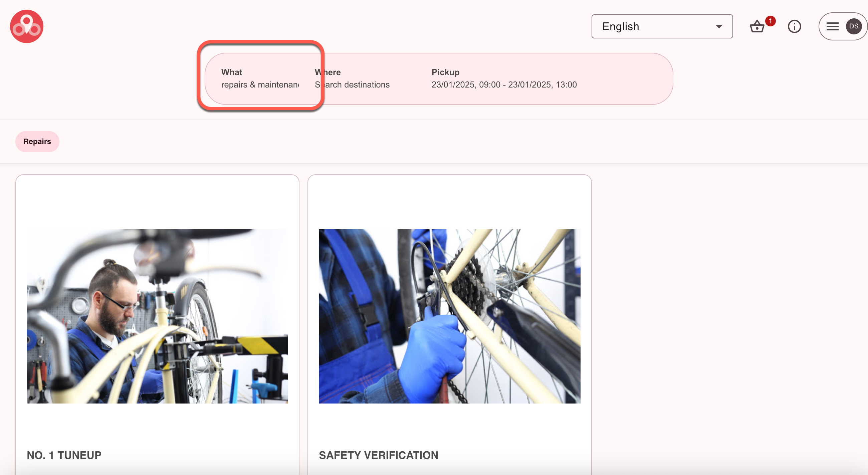
Task: Open the hamburger menu icon
Action: point(832,26)
